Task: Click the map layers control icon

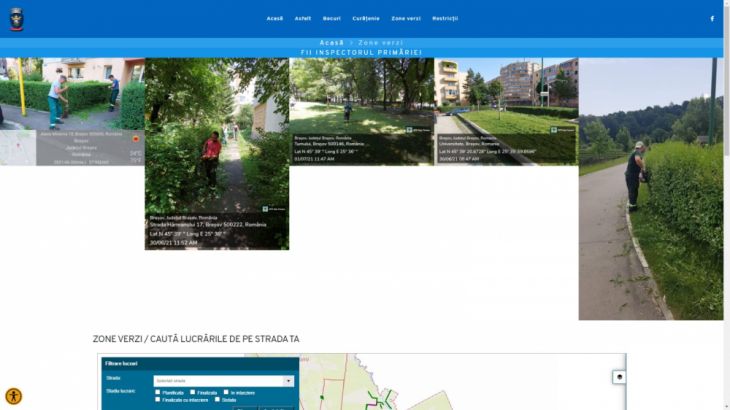Action: coord(618,377)
